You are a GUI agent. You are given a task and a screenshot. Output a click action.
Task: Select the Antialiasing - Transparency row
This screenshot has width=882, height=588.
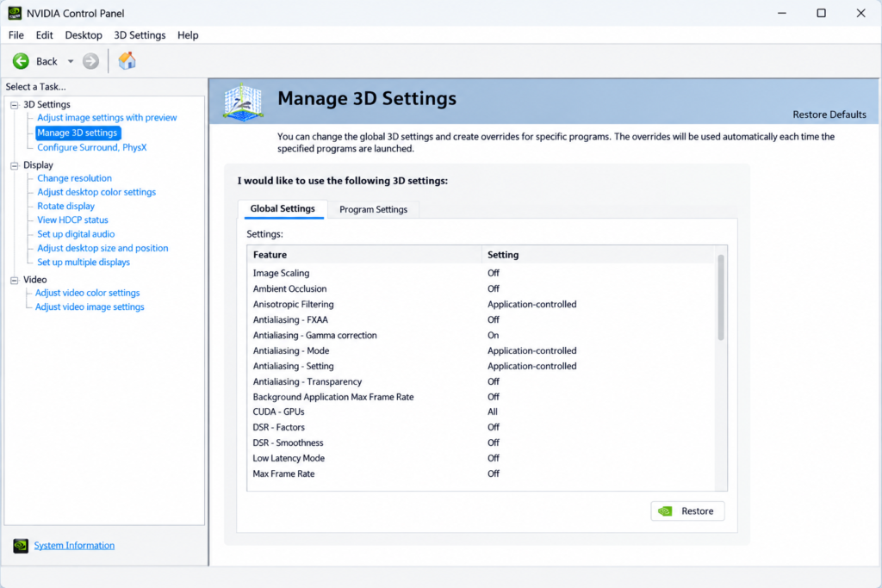481,381
